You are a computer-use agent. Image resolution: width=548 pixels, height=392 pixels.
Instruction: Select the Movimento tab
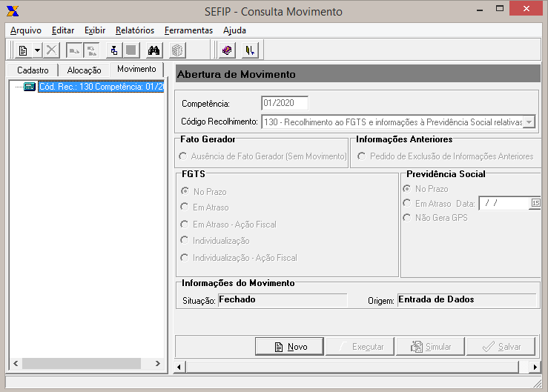[x=136, y=69]
